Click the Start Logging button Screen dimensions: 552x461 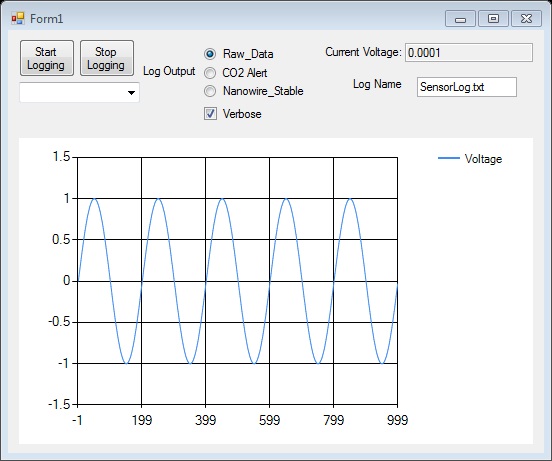point(47,58)
